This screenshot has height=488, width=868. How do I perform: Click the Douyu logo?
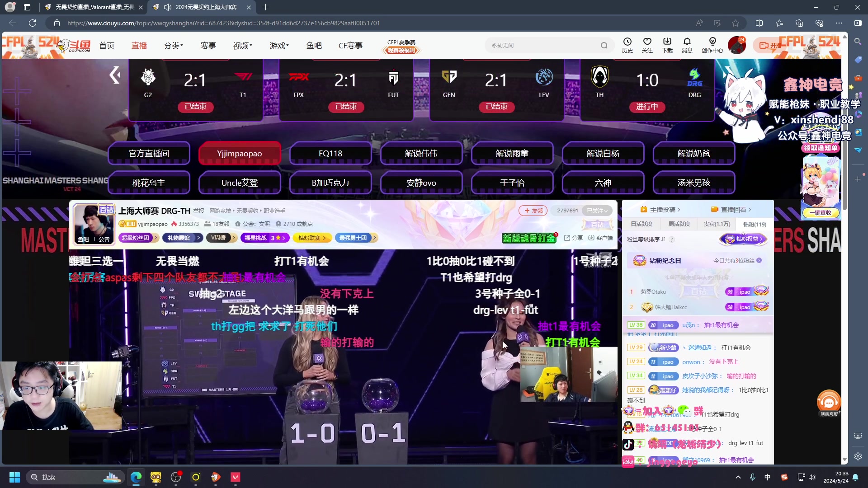(x=75, y=46)
